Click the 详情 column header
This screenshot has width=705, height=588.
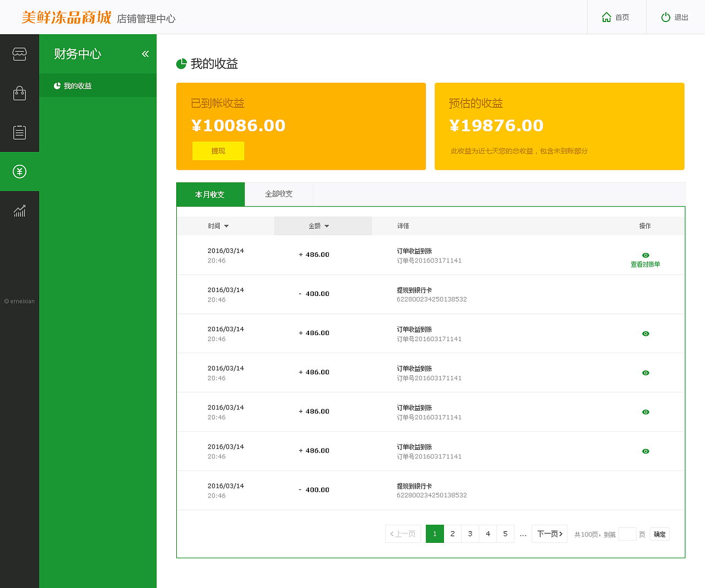[x=403, y=226]
